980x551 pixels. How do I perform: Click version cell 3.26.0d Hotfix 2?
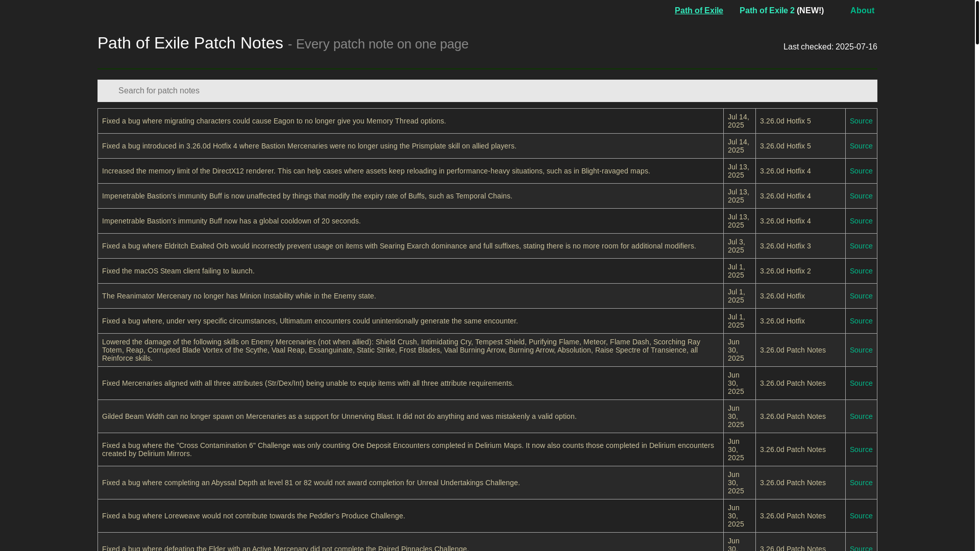click(x=800, y=271)
